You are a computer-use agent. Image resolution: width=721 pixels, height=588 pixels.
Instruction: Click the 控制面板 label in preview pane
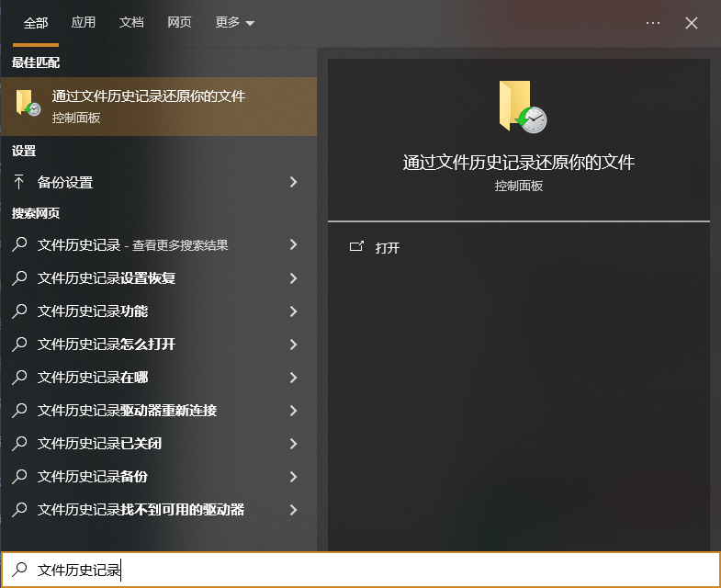(x=519, y=186)
